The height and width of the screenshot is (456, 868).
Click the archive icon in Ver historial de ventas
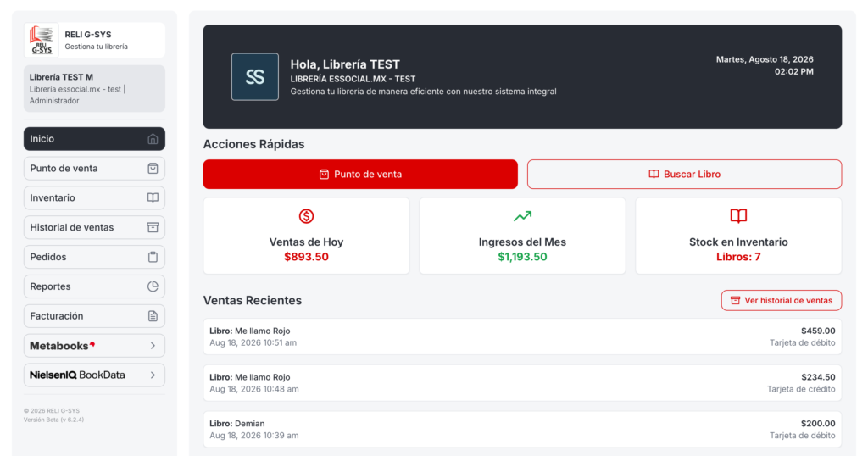pyautogui.click(x=735, y=301)
